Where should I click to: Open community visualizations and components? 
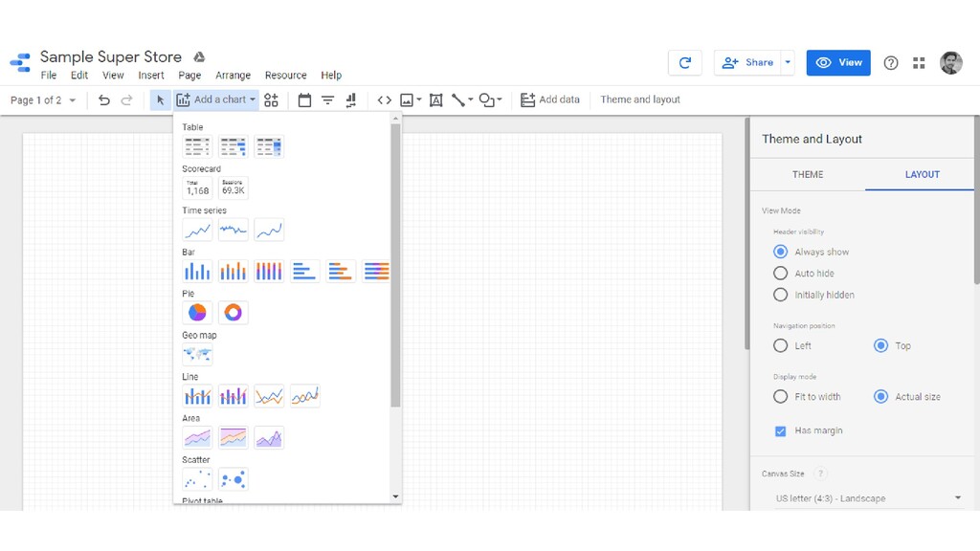click(x=271, y=99)
